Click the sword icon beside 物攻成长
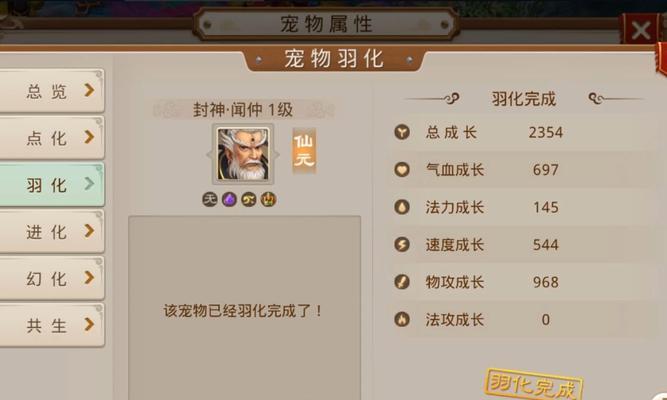The image size is (667, 400). (x=402, y=282)
